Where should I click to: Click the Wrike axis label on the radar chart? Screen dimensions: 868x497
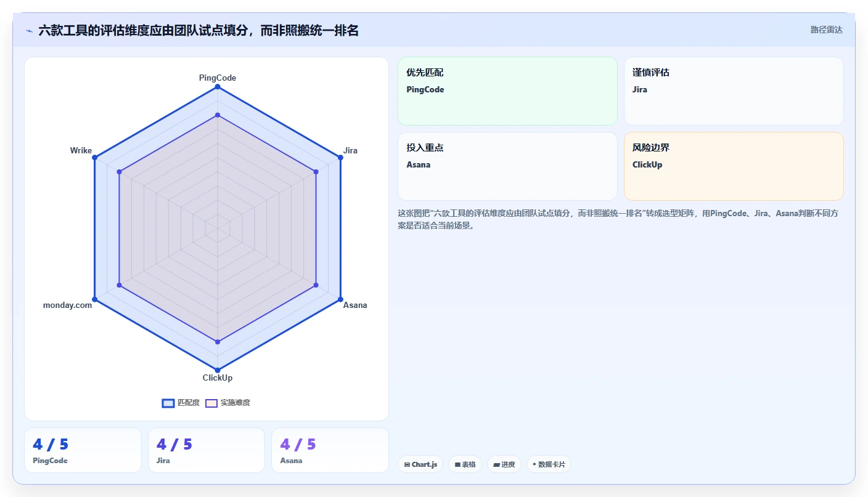tap(81, 150)
